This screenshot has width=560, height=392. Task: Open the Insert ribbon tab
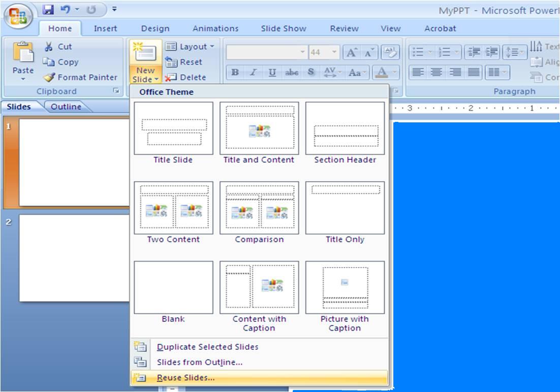point(105,28)
